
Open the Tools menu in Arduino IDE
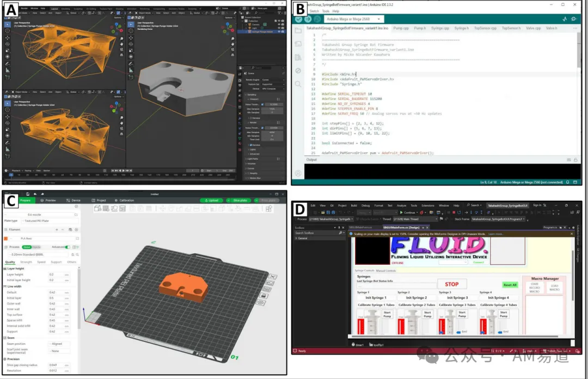click(x=326, y=11)
